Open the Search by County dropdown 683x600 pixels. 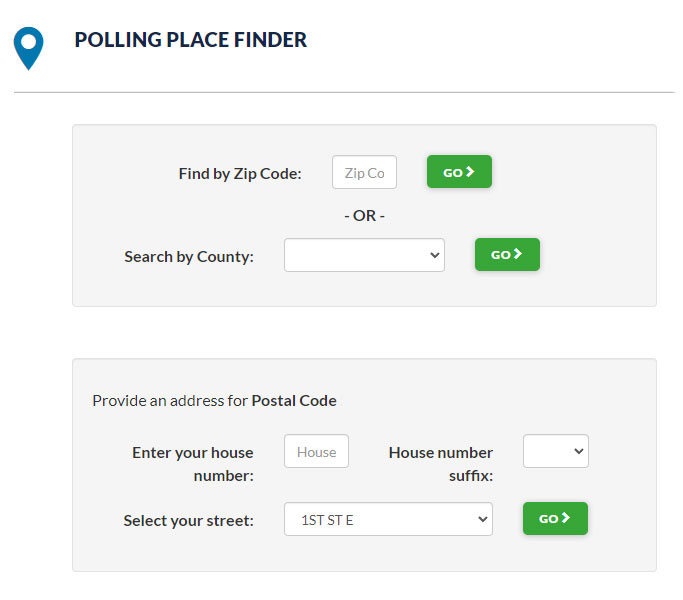[x=364, y=255]
